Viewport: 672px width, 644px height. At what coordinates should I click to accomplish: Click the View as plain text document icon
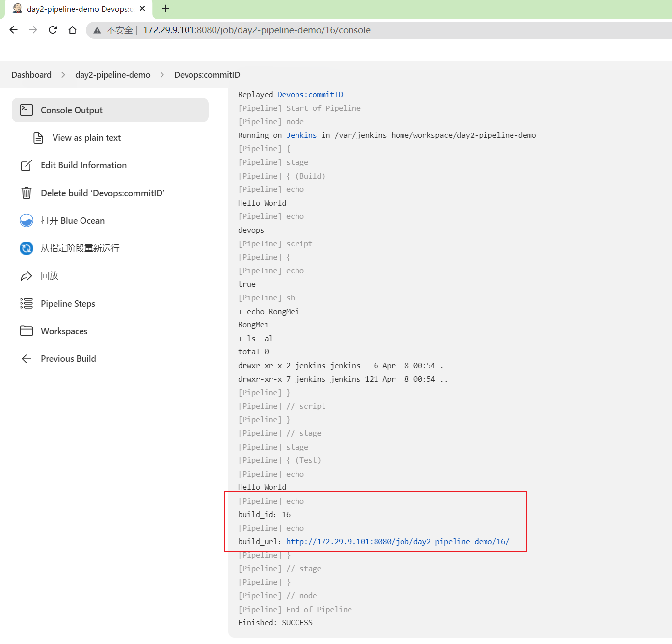(38, 138)
